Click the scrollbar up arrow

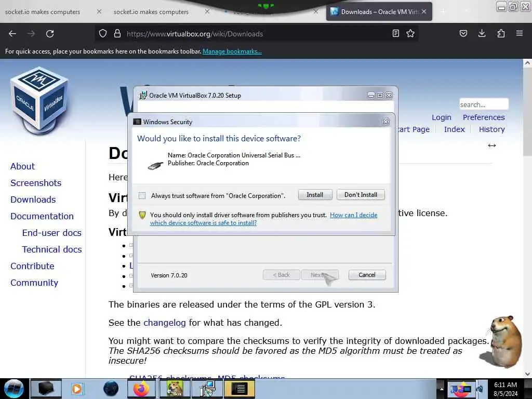point(527,63)
